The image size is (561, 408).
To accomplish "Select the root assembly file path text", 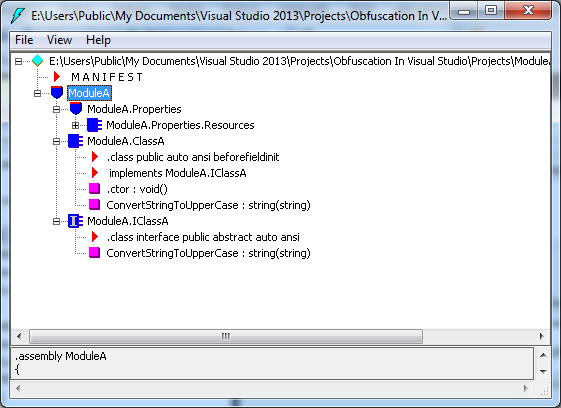I will [x=299, y=61].
